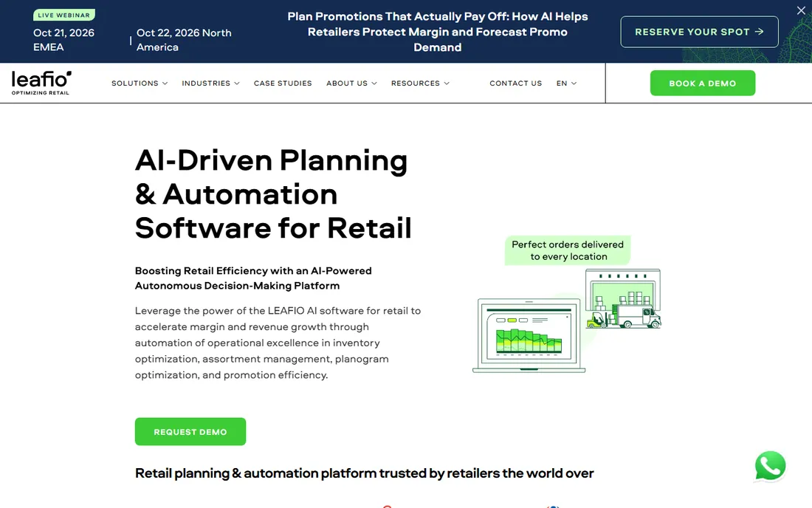The image size is (812, 508).
Task: Click the delivery truck warehouse illustration
Action: coord(623,299)
